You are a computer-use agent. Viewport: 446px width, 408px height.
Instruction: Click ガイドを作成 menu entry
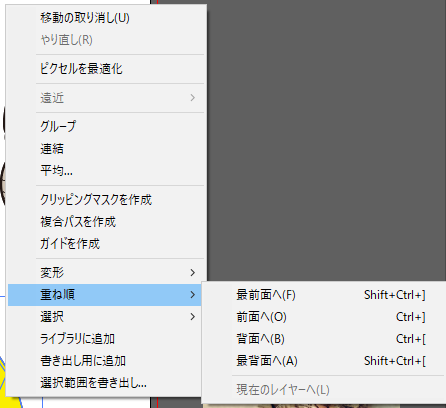105,244
